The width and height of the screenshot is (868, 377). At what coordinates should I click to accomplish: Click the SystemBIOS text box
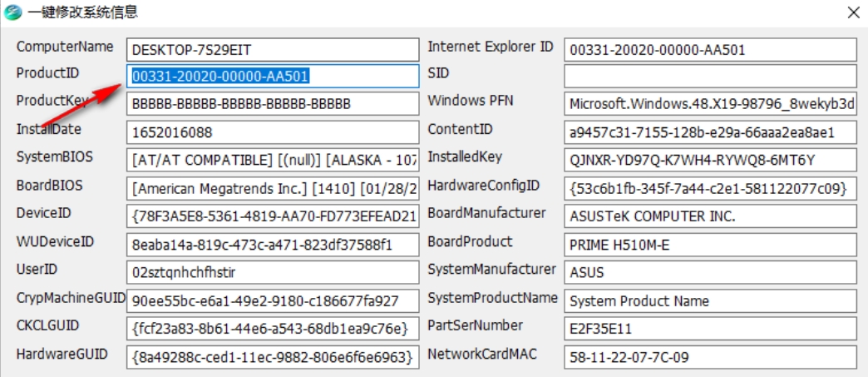[x=273, y=160]
